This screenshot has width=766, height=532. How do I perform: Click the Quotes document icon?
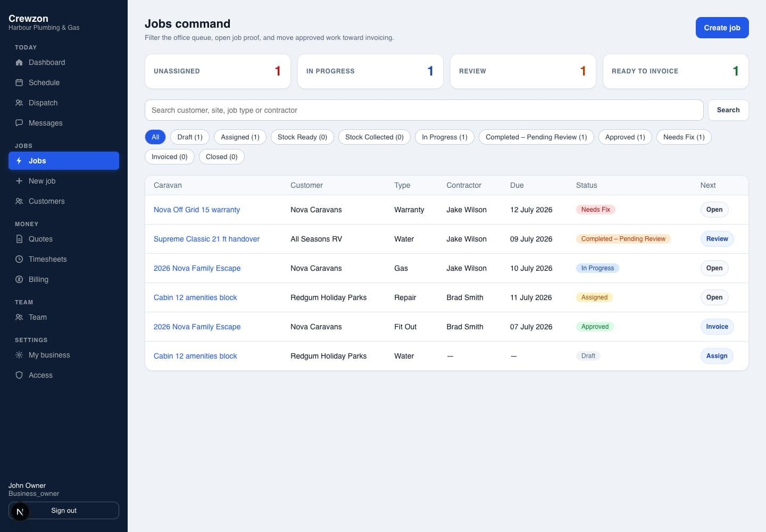tap(19, 239)
